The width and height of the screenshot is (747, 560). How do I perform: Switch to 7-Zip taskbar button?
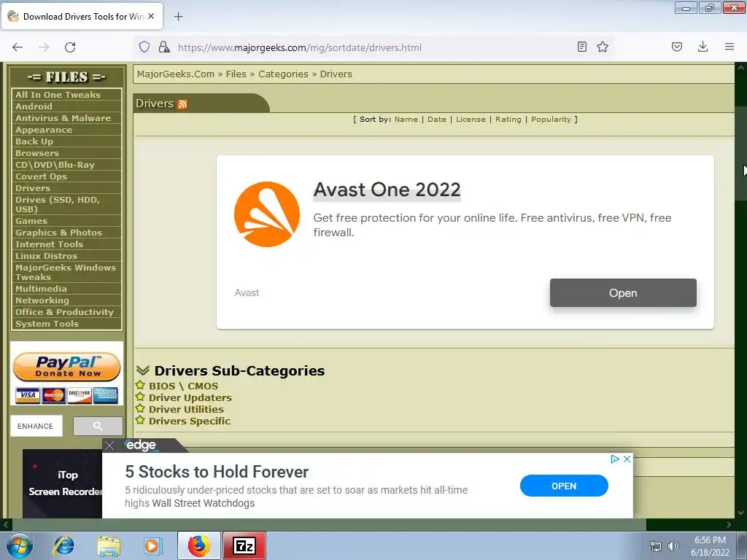pyautogui.click(x=244, y=545)
